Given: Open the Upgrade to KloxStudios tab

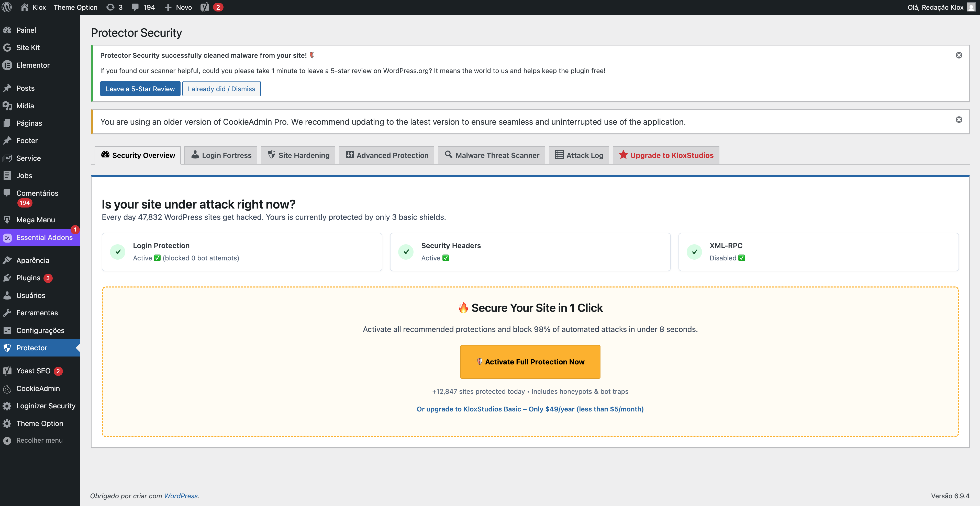Looking at the screenshot, I should [x=666, y=155].
